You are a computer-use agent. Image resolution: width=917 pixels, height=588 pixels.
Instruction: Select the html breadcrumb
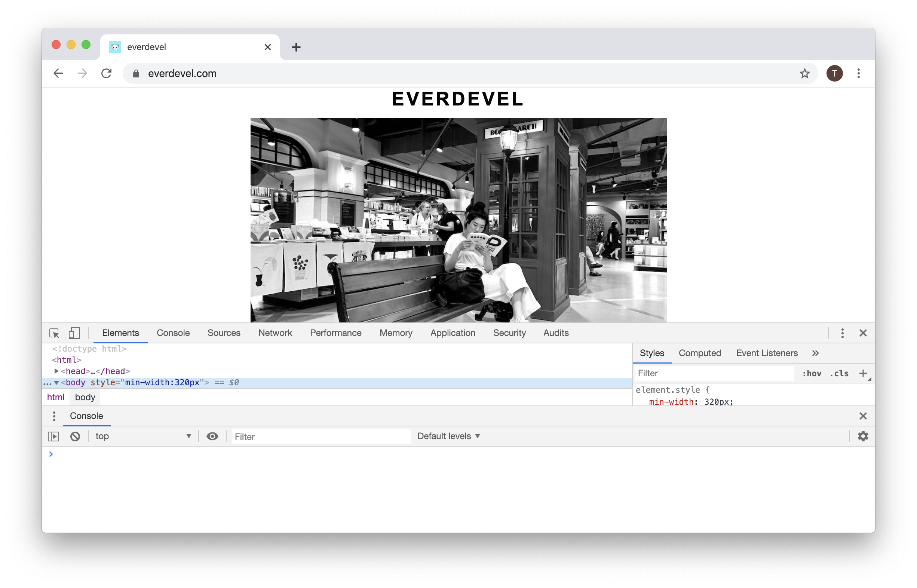tap(56, 398)
